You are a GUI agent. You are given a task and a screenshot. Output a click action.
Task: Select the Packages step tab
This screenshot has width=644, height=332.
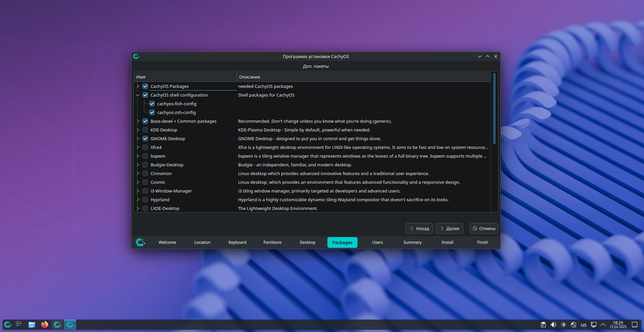[342, 242]
